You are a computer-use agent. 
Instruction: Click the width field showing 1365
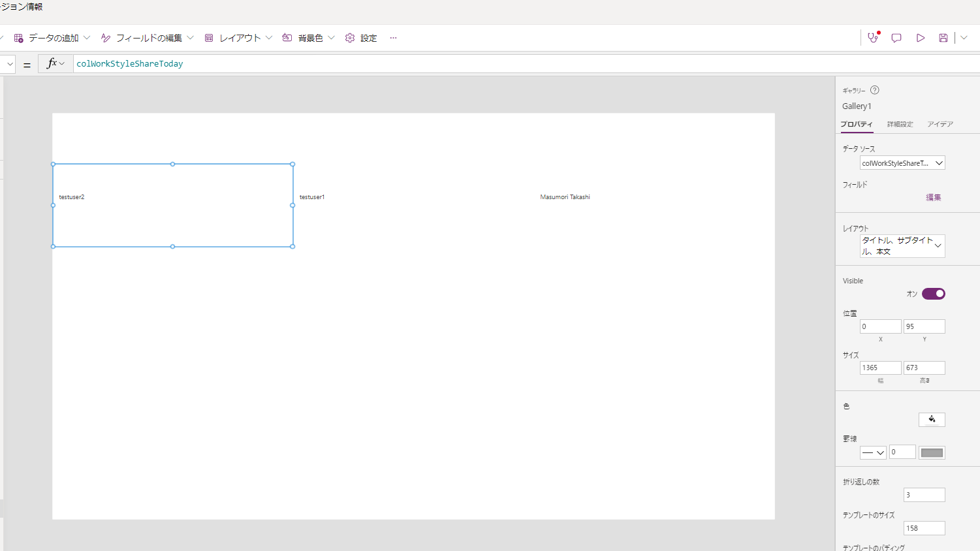[x=880, y=368]
